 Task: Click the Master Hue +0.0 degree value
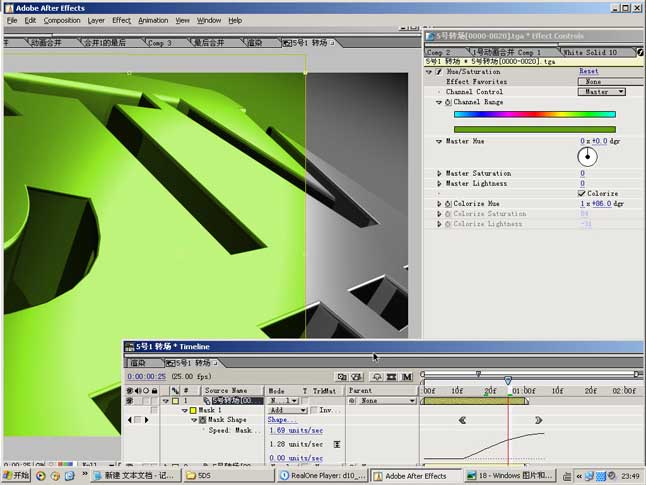point(599,141)
